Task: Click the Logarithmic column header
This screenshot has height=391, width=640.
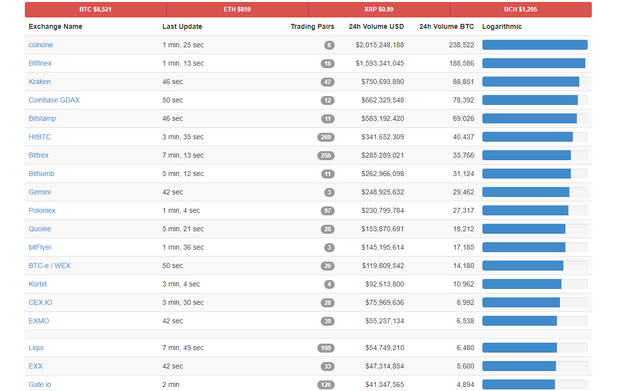Action: coord(502,27)
